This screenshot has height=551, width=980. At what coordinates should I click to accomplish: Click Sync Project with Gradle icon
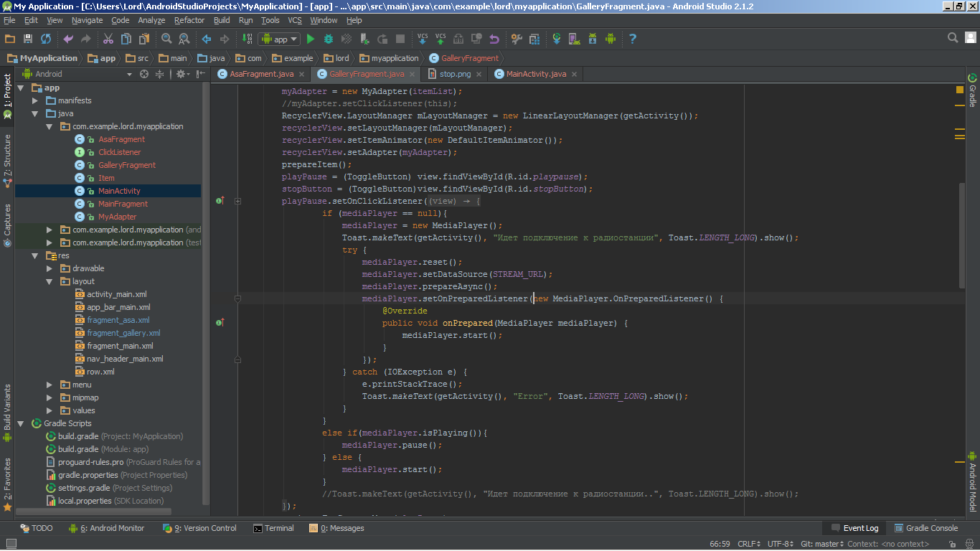pyautogui.click(x=557, y=39)
